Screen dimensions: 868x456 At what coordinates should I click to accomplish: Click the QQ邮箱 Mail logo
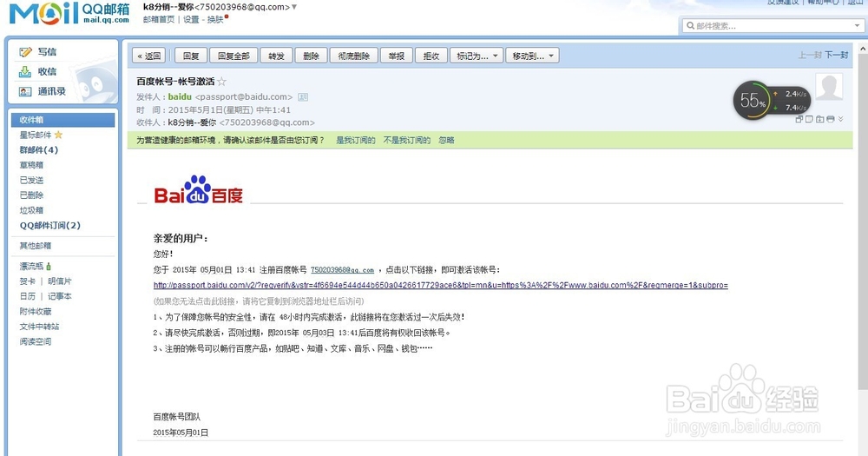[69, 13]
